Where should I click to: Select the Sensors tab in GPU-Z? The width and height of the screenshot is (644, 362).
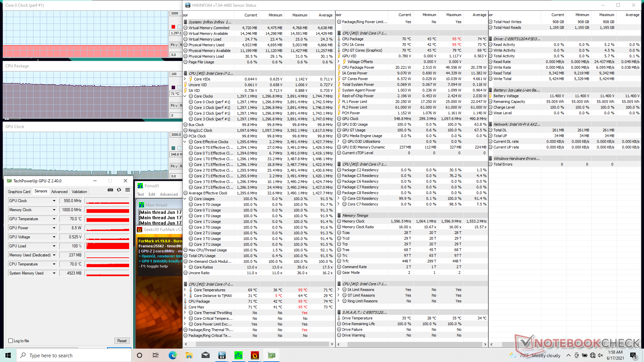(x=41, y=191)
